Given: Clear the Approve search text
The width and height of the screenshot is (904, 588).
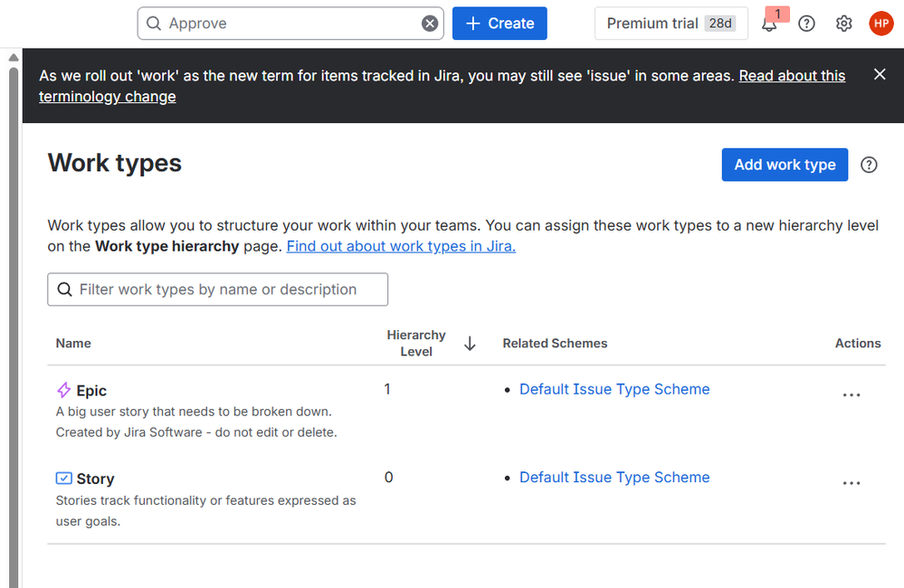Looking at the screenshot, I should point(430,24).
